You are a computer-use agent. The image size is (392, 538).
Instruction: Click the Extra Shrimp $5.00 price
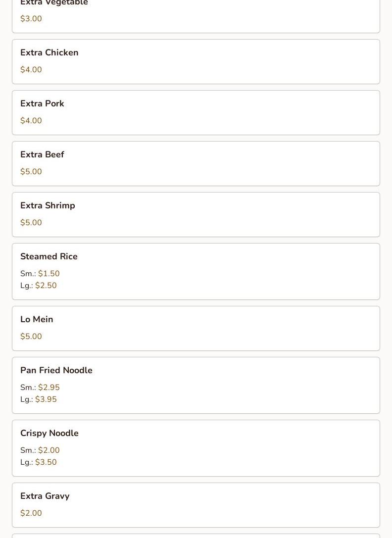click(31, 223)
